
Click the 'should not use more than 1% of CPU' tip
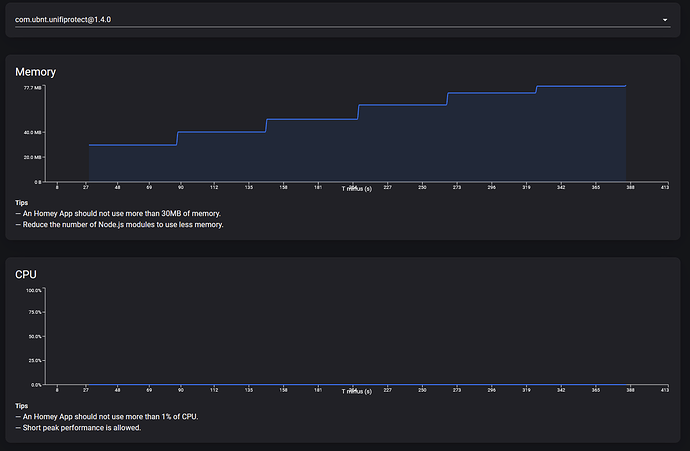click(107, 417)
